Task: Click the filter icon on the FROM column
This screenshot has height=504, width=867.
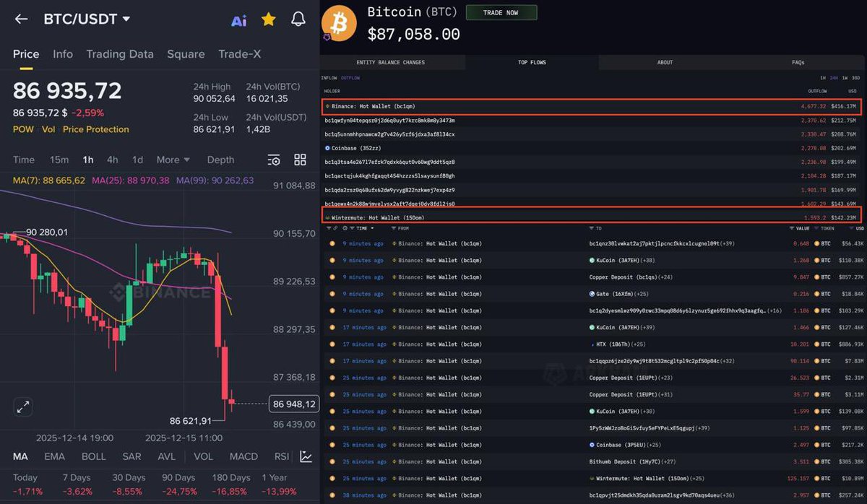Action: [x=394, y=228]
